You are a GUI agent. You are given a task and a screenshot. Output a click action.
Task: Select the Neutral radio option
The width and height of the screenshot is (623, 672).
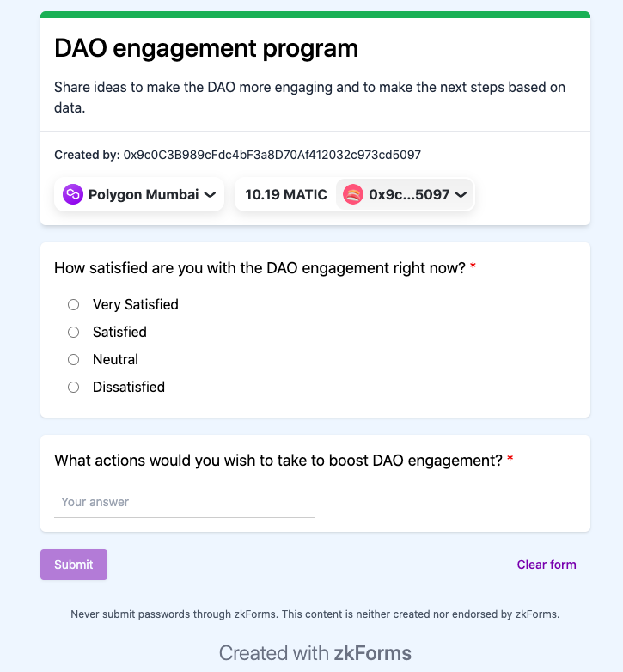click(74, 359)
